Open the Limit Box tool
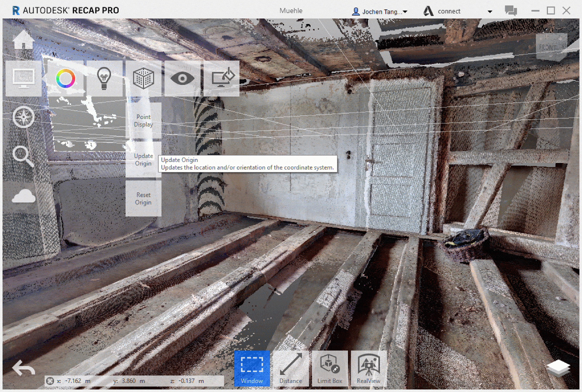The width and height of the screenshot is (582, 392). 330,368
